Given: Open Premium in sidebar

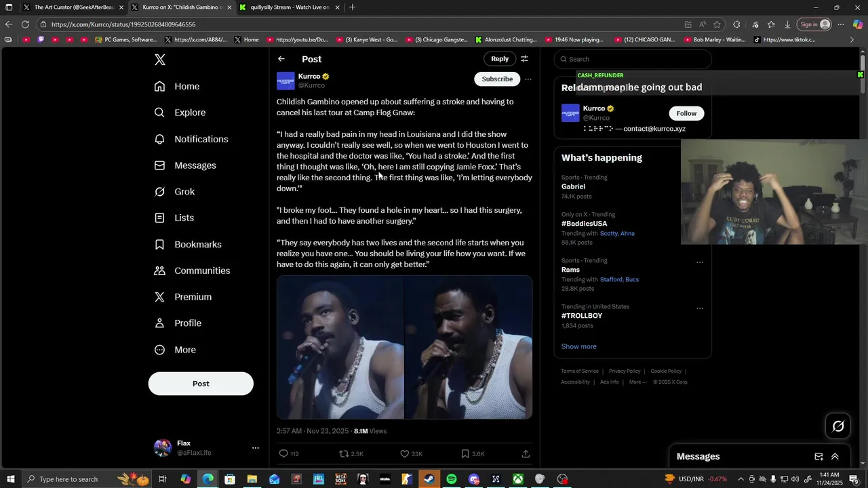Looking at the screenshot, I should pyautogui.click(x=183, y=297).
